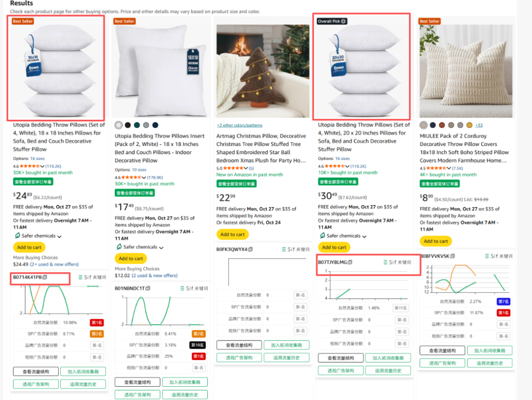Choose the yellow color swatch on the MIULEE covers

469,125
